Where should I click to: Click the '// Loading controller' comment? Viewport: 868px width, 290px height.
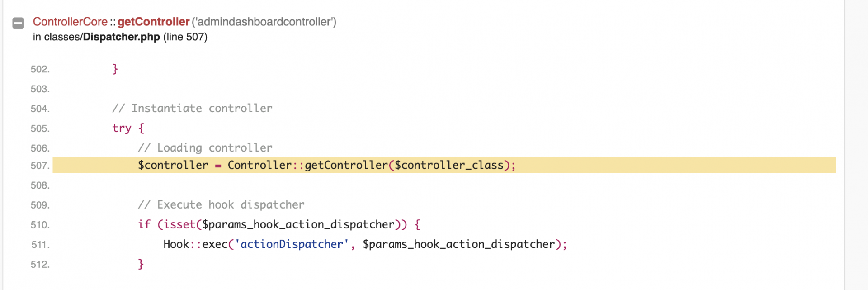click(205, 147)
